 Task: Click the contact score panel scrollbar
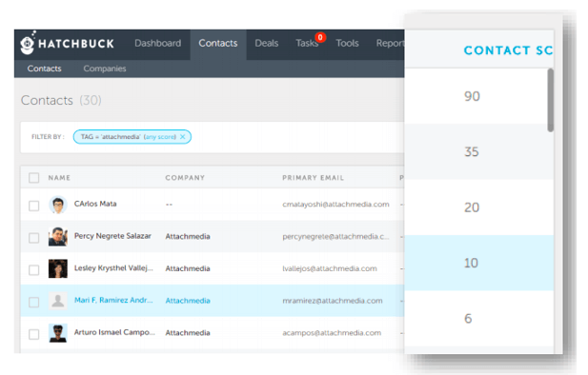(550, 100)
